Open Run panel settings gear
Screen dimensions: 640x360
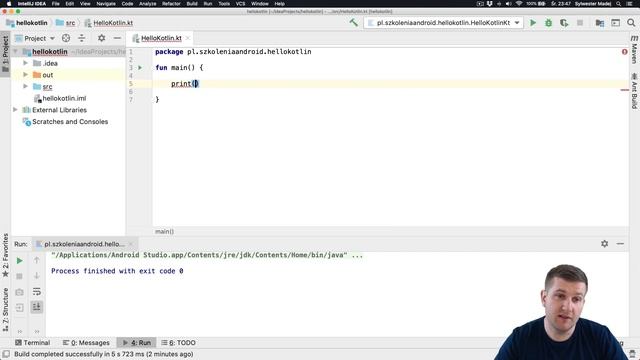tap(604, 244)
